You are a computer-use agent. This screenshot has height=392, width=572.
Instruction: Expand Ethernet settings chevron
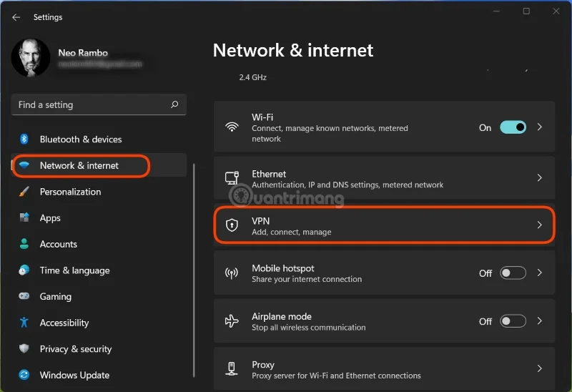pyautogui.click(x=540, y=177)
